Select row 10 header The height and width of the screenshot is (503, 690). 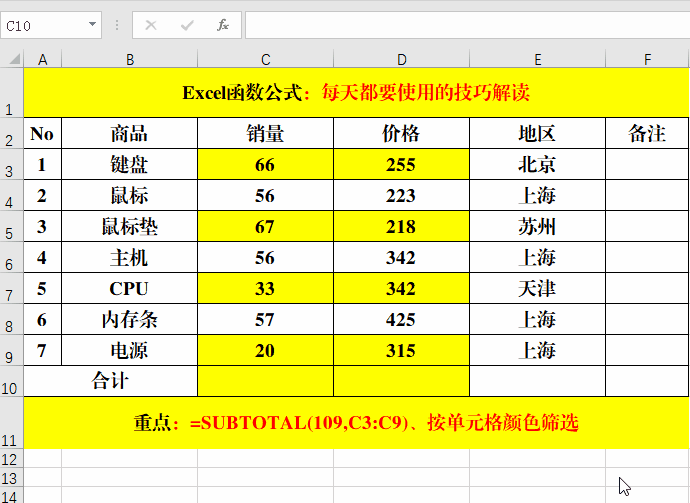point(11,381)
